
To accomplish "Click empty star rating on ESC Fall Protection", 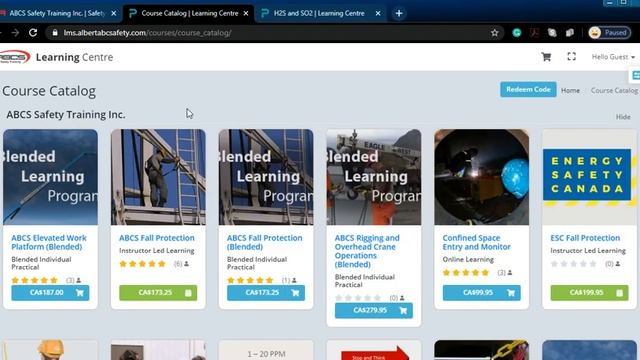I will point(573,264).
